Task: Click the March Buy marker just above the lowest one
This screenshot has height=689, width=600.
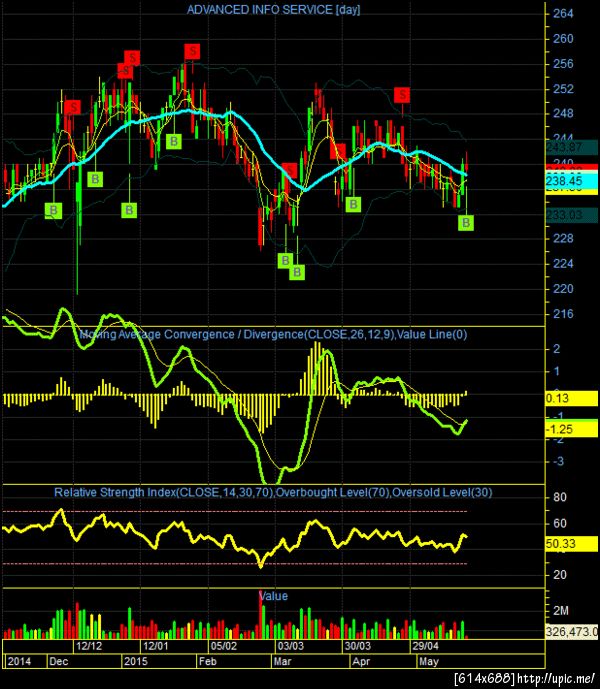Action: [x=285, y=261]
